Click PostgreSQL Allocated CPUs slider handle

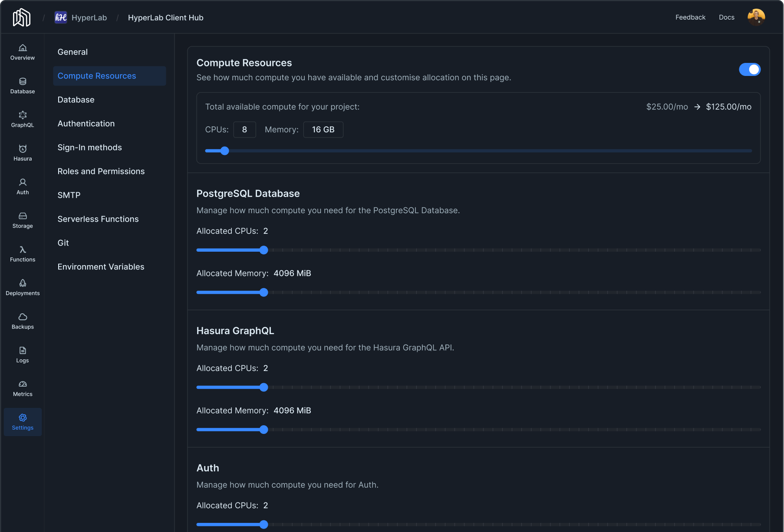264,250
